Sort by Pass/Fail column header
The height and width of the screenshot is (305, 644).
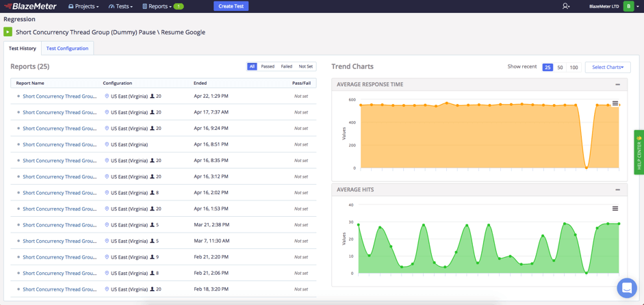tap(301, 83)
